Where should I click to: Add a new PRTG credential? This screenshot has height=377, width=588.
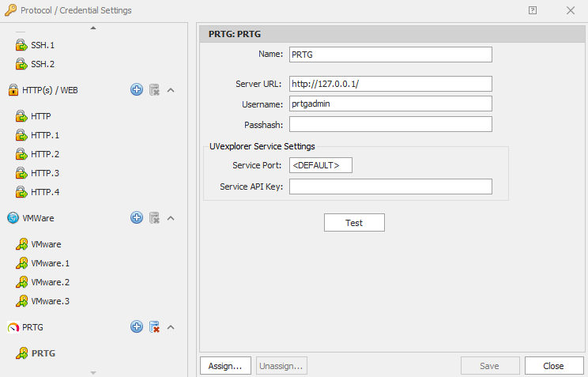137,326
